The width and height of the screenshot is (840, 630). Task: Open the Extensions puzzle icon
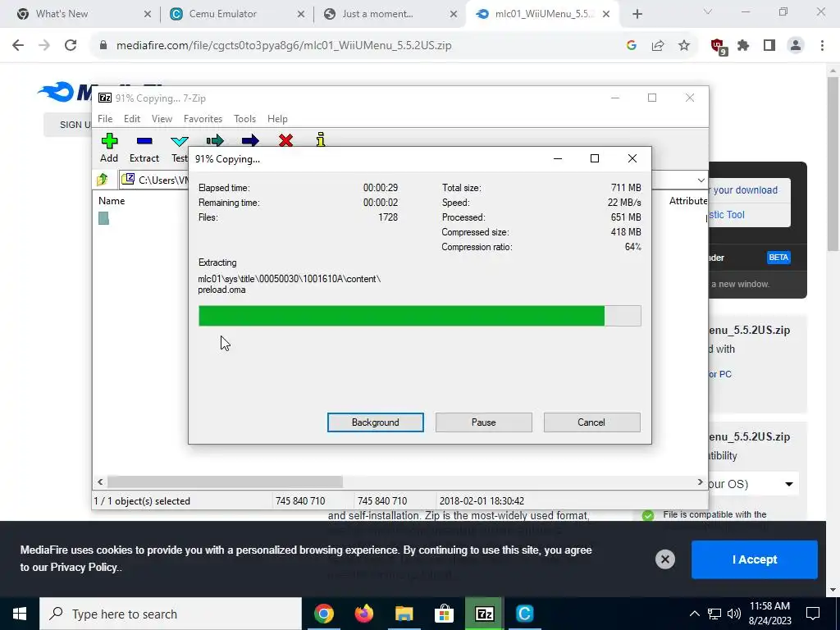[743, 46]
